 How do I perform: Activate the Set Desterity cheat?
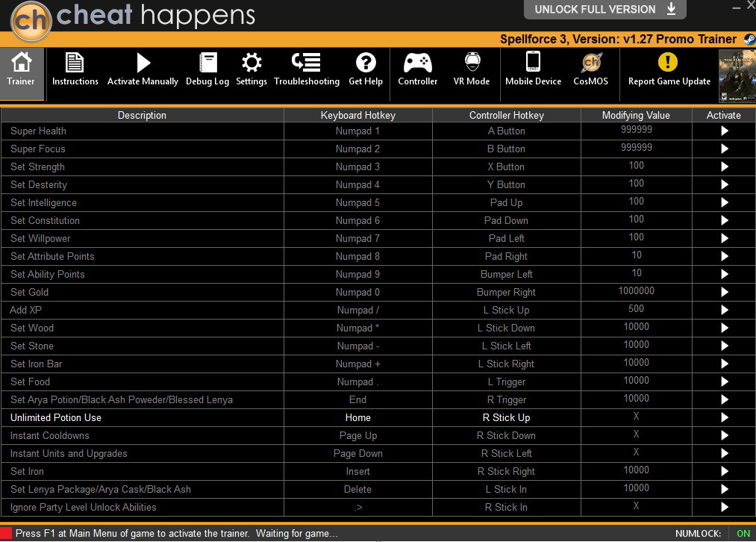(x=724, y=184)
